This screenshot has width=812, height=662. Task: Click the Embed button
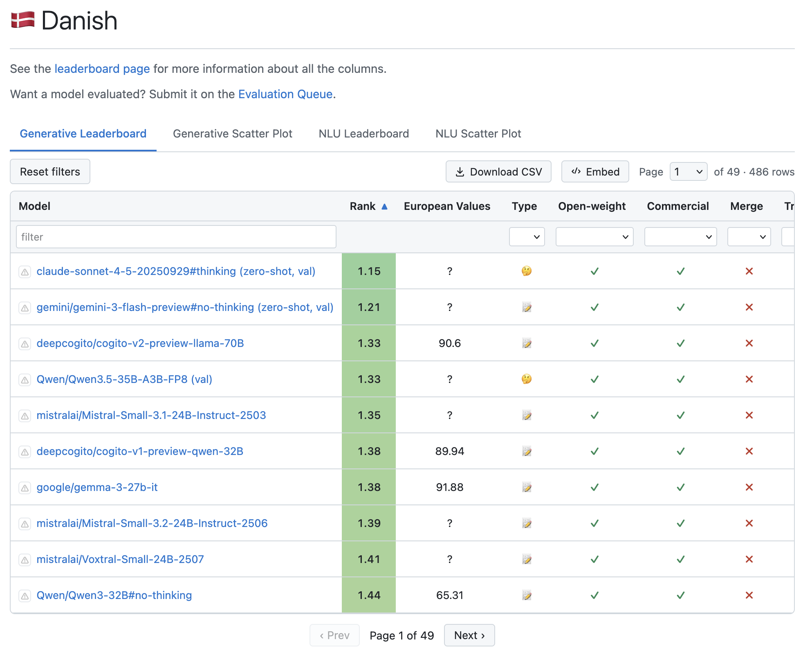[595, 172]
